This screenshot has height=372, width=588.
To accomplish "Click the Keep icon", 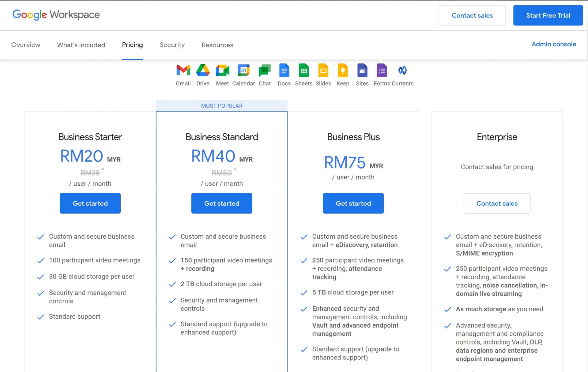I will [343, 70].
